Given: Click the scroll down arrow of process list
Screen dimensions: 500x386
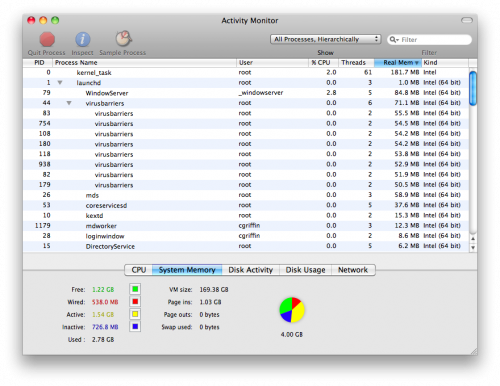Looking at the screenshot, I should (x=473, y=248).
